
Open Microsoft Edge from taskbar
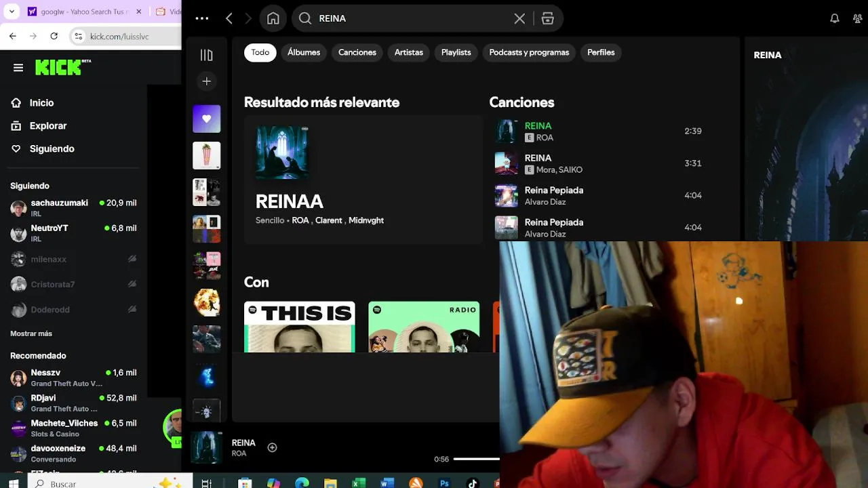coord(302,483)
